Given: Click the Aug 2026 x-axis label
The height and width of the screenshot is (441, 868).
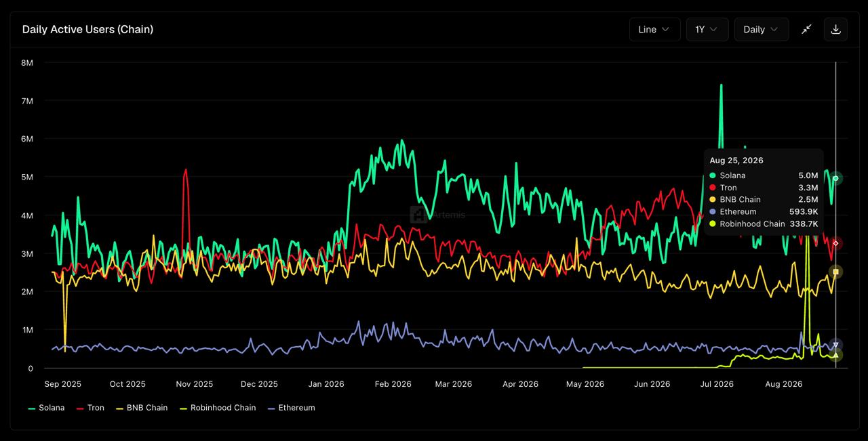Looking at the screenshot, I should point(784,384).
